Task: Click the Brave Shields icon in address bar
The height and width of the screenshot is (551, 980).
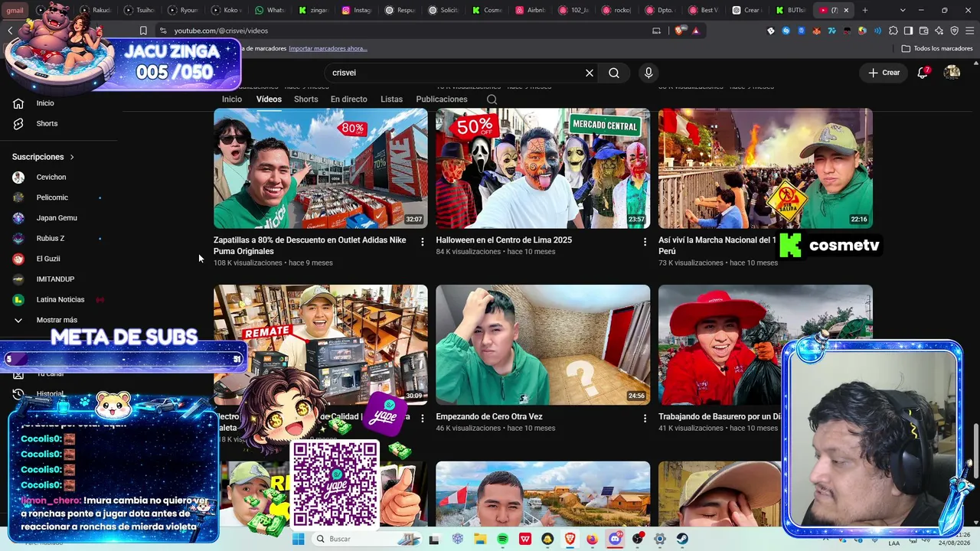Action: 679,31
